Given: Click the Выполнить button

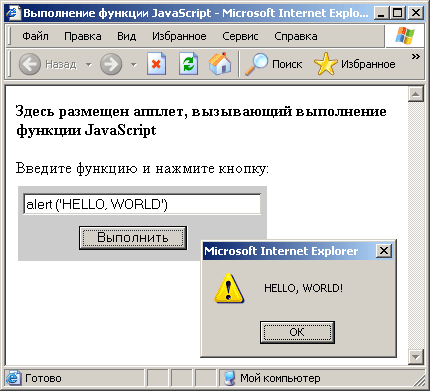Looking at the screenshot, I should click(133, 238).
